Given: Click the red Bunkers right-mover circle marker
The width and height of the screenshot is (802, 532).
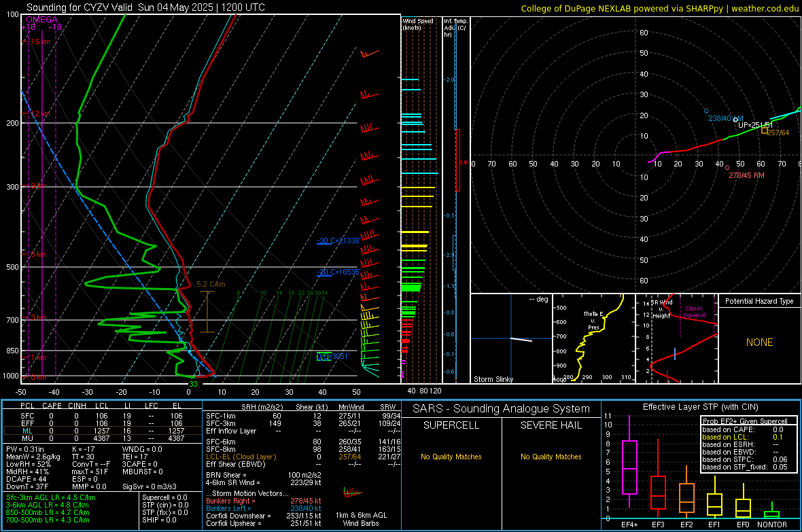Looking at the screenshot, I should pos(727,168).
